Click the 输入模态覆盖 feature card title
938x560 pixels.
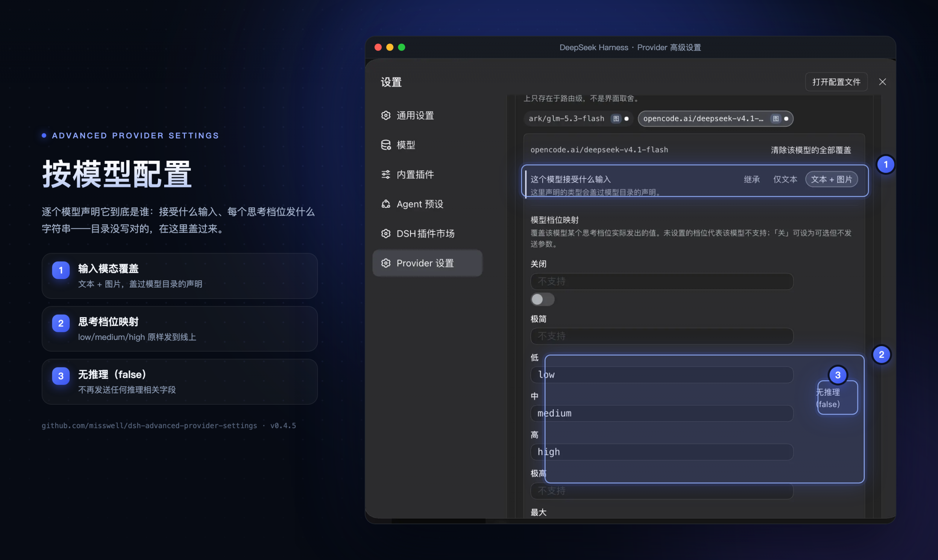point(108,269)
